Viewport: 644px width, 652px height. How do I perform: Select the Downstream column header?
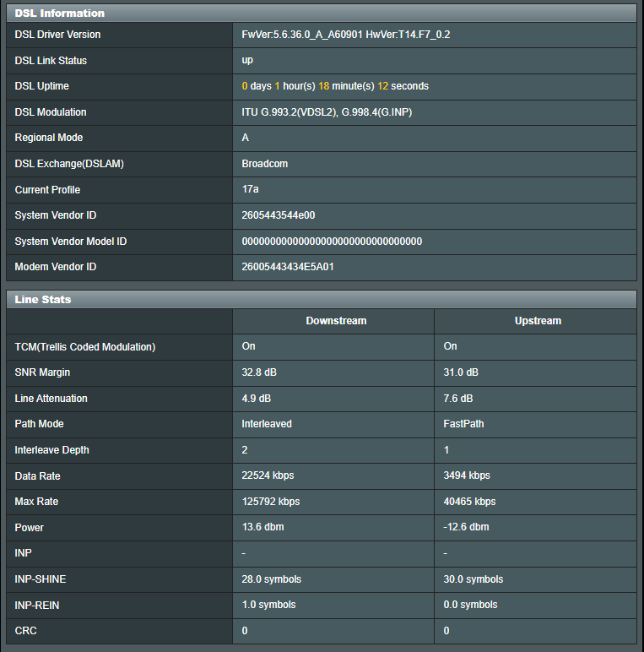pos(336,321)
